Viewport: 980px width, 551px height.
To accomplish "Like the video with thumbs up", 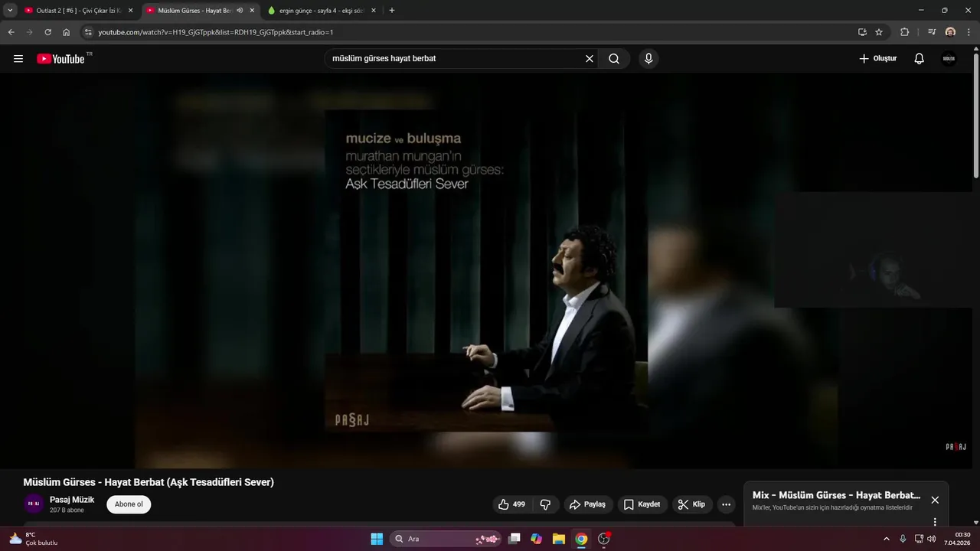I will [x=512, y=504].
